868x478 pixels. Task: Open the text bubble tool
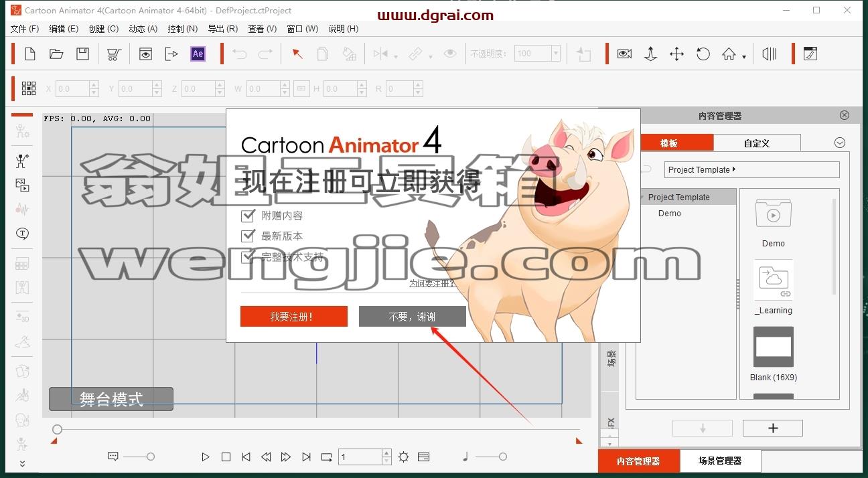pyautogui.click(x=22, y=234)
